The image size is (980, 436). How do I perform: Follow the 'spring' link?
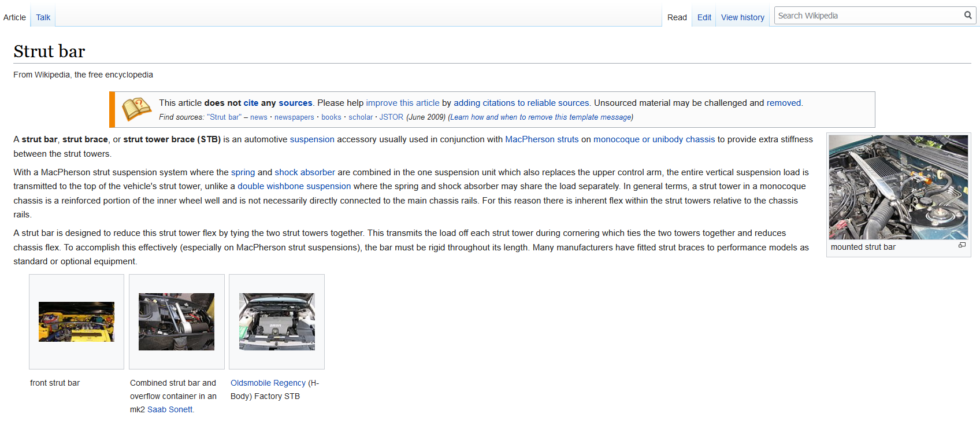click(x=243, y=172)
